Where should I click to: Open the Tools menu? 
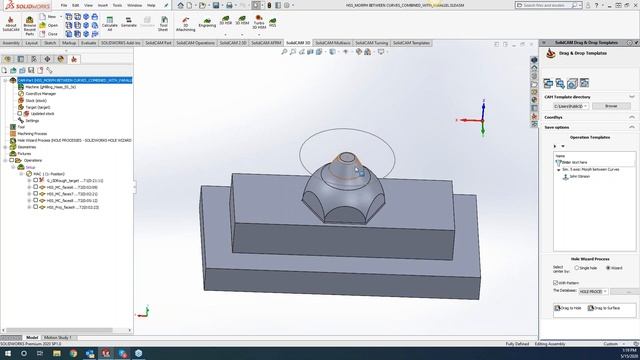117,5
